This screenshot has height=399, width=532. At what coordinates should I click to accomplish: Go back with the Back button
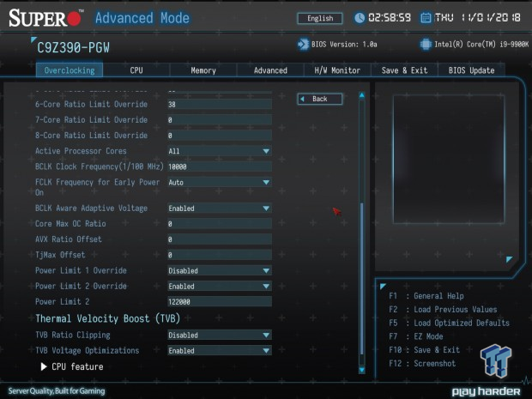tap(320, 99)
